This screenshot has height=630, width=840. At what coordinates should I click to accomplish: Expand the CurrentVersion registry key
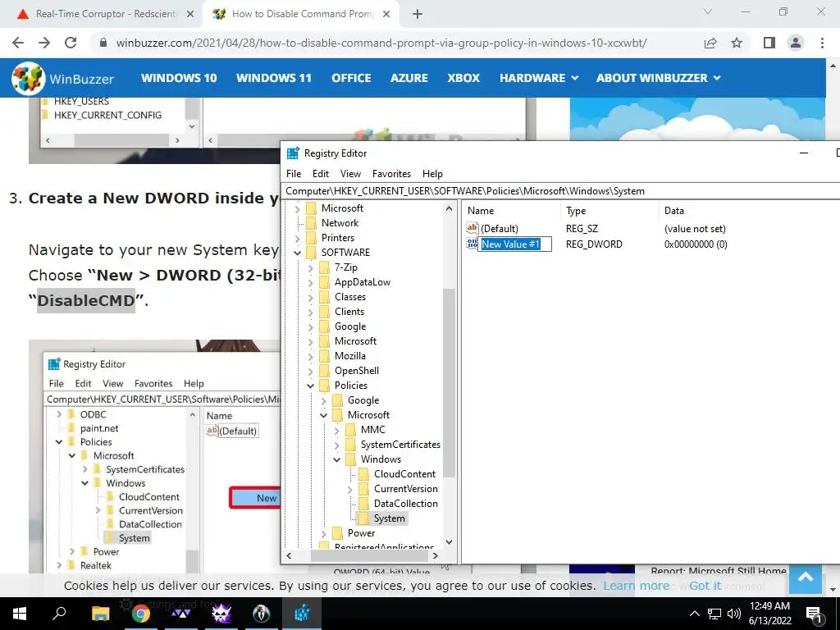[x=349, y=489]
